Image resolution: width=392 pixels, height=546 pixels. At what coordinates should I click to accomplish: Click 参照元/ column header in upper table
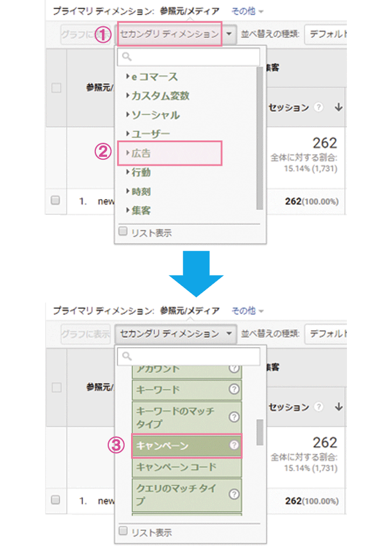click(100, 87)
